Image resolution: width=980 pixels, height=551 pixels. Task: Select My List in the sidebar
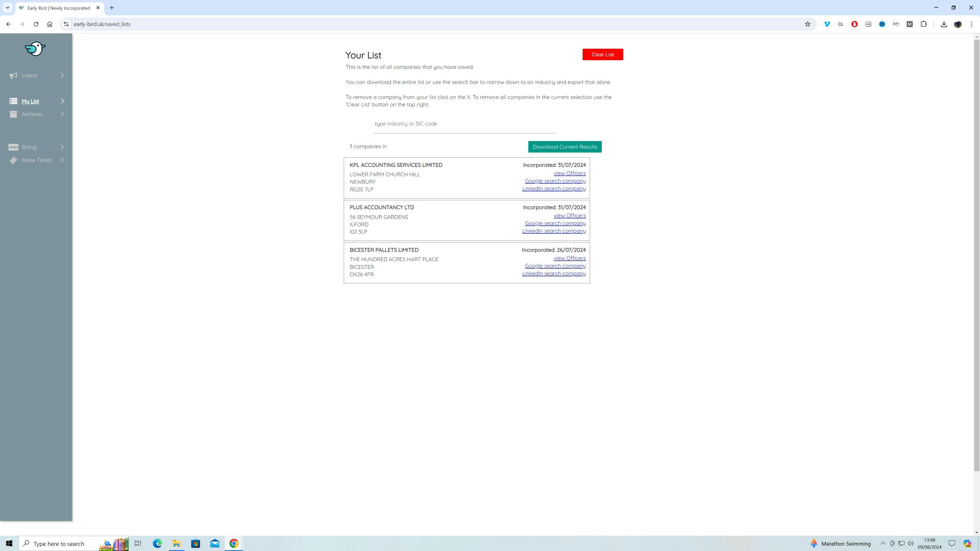tap(30, 101)
